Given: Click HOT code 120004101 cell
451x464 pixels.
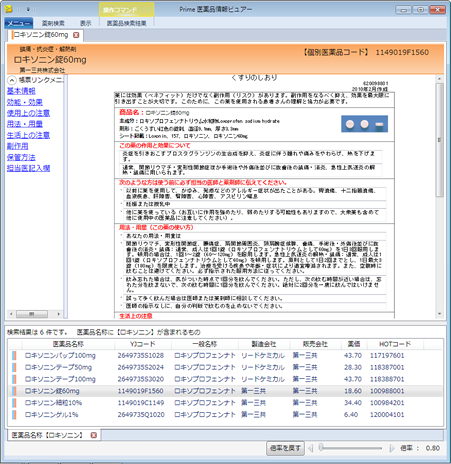Looking at the screenshot, I should pos(387,415).
